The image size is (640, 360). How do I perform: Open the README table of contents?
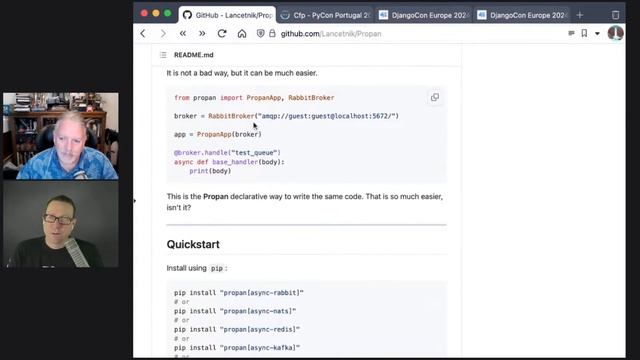point(163,55)
